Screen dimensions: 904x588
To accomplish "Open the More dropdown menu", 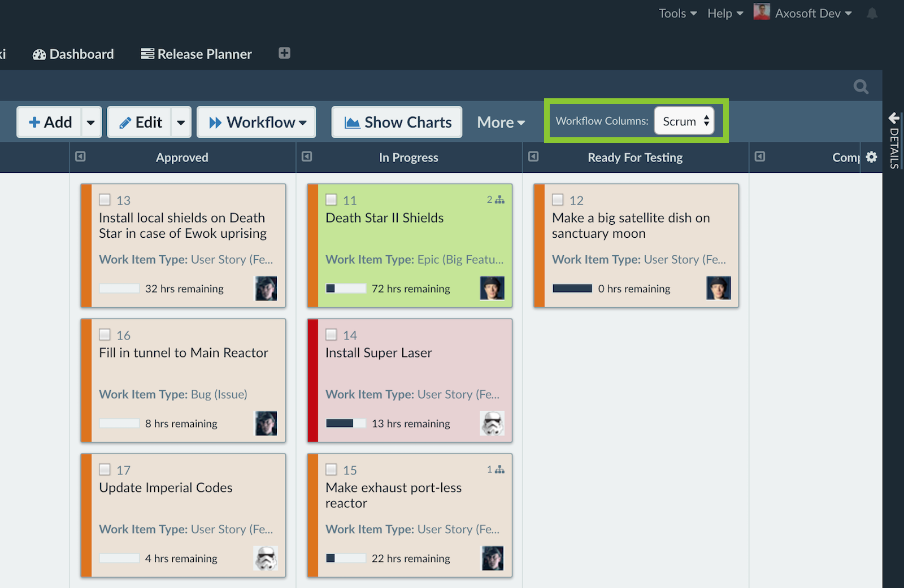I will click(x=499, y=122).
